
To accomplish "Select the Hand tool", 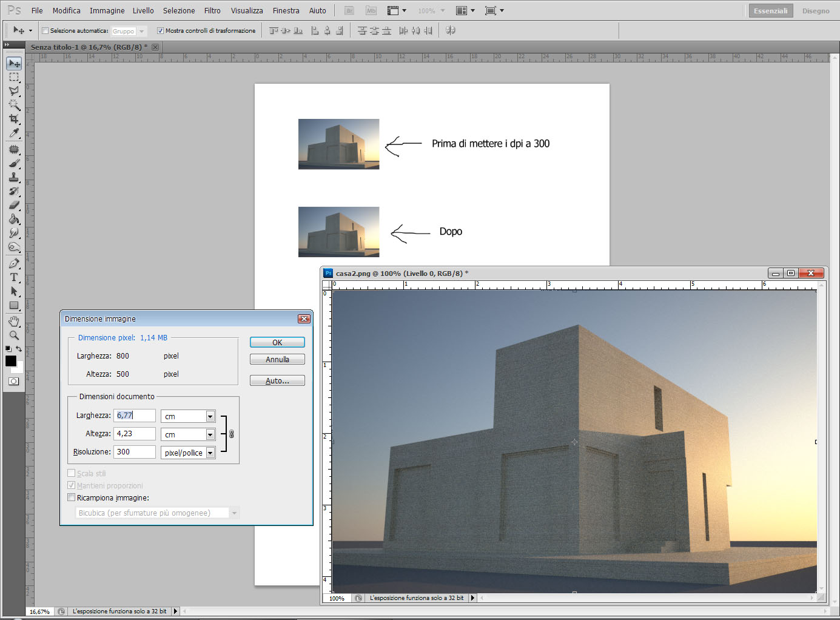I will [14, 321].
